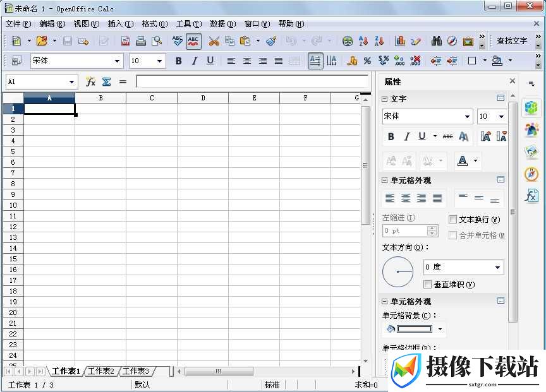The height and width of the screenshot is (392, 546).
Task: Switch to the 工作表3 sheet tab
Action: pos(136,371)
